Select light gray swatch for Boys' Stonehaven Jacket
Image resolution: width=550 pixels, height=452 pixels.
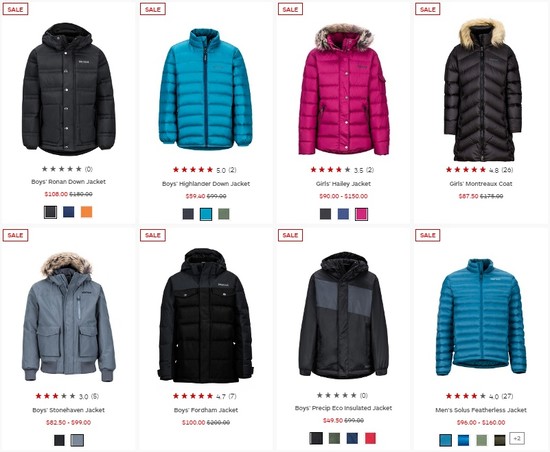pyautogui.click(x=77, y=440)
